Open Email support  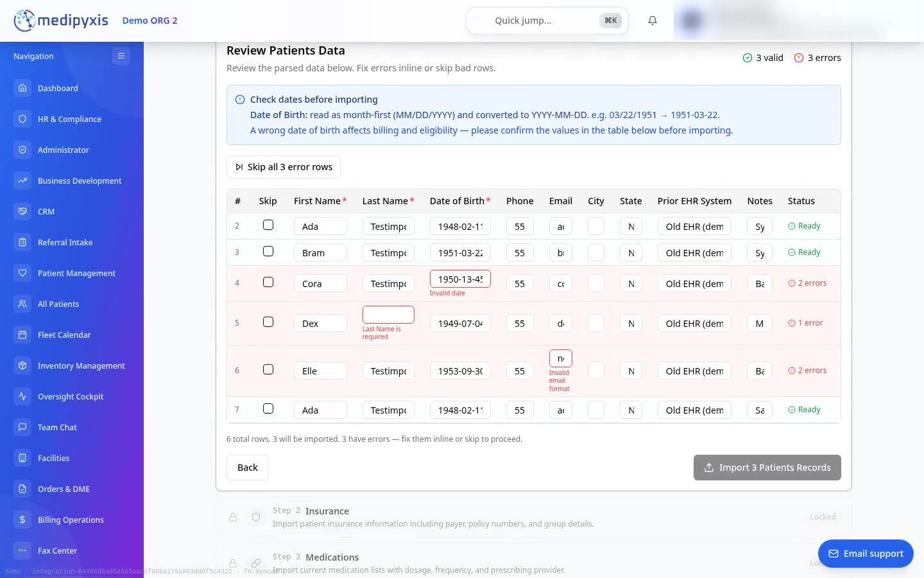(x=866, y=554)
